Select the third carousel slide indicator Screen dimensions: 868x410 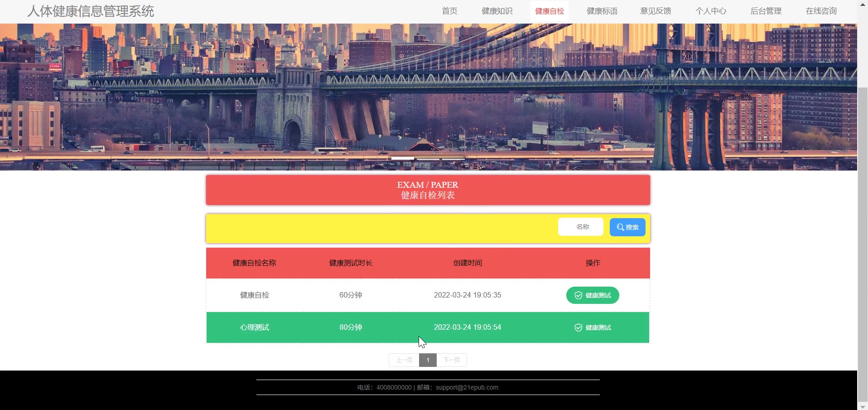[453, 158]
